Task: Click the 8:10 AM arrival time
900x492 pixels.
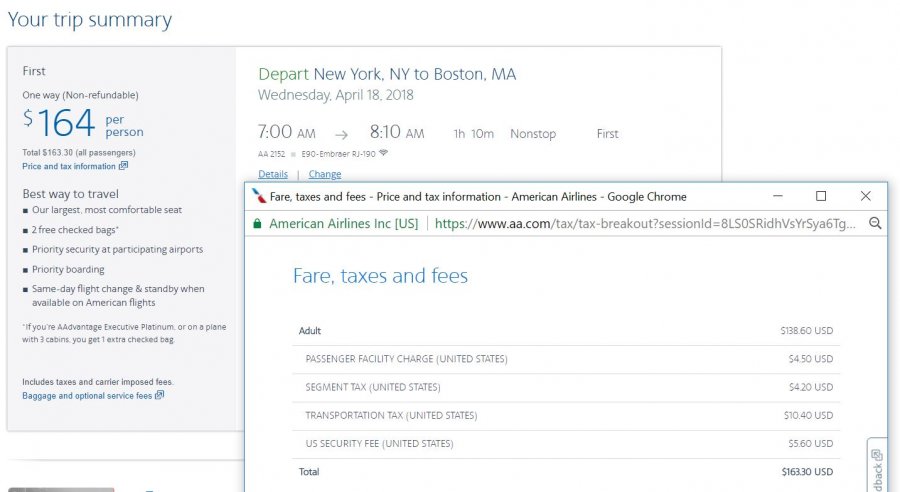Action: 397,132
